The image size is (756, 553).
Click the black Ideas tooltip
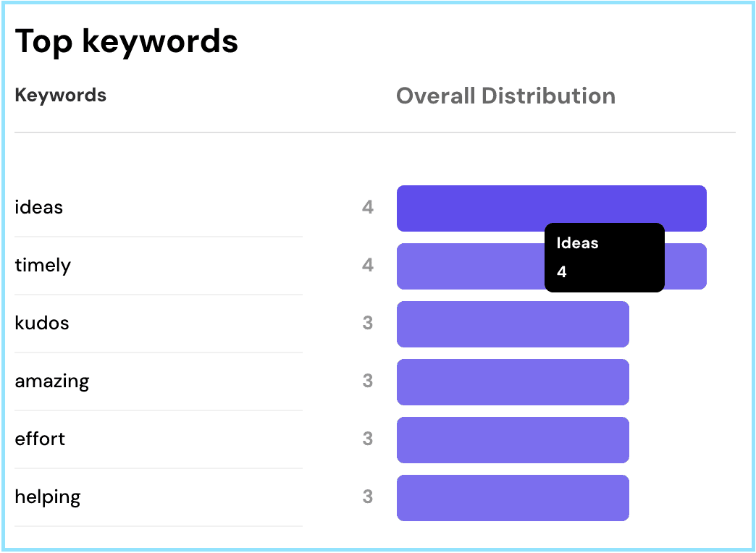604,258
